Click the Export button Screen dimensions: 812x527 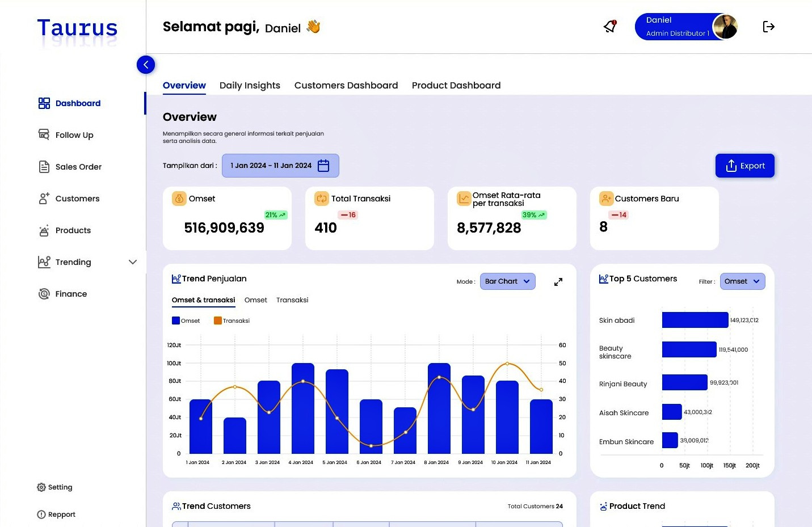745,166
